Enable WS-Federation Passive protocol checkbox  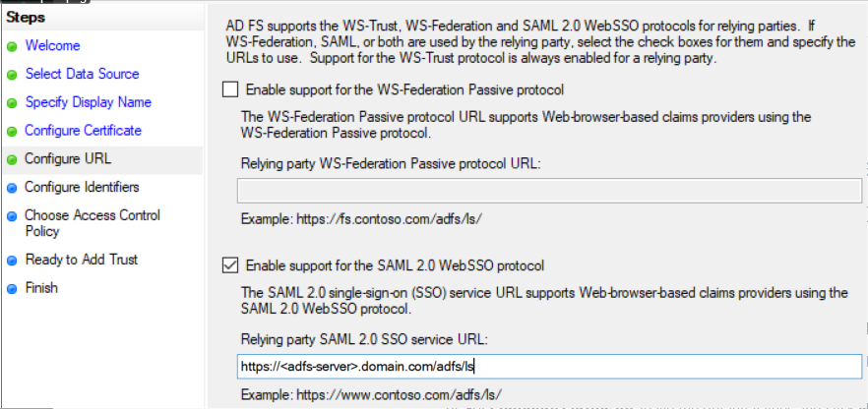pos(230,89)
